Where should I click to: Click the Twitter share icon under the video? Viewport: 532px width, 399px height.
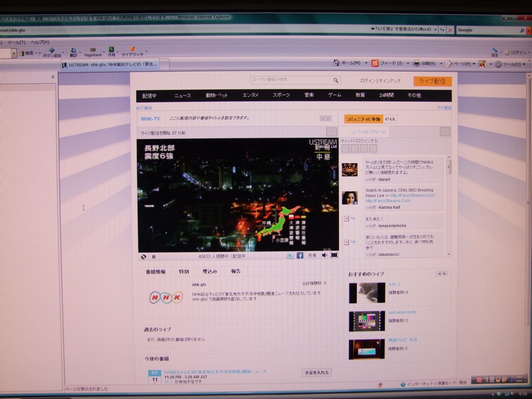290,256
